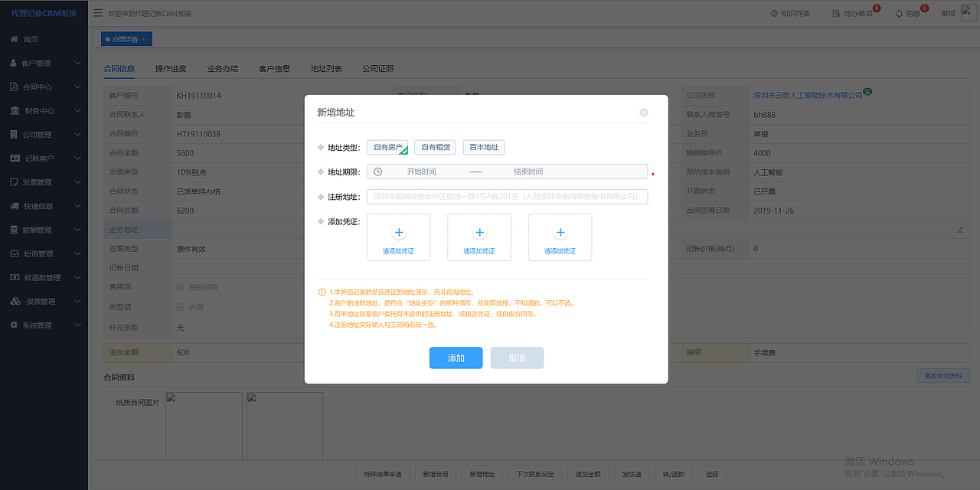Open the 消息 notification bell
The height and width of the screenshot is (490, 980).
[x=911, y=13]
